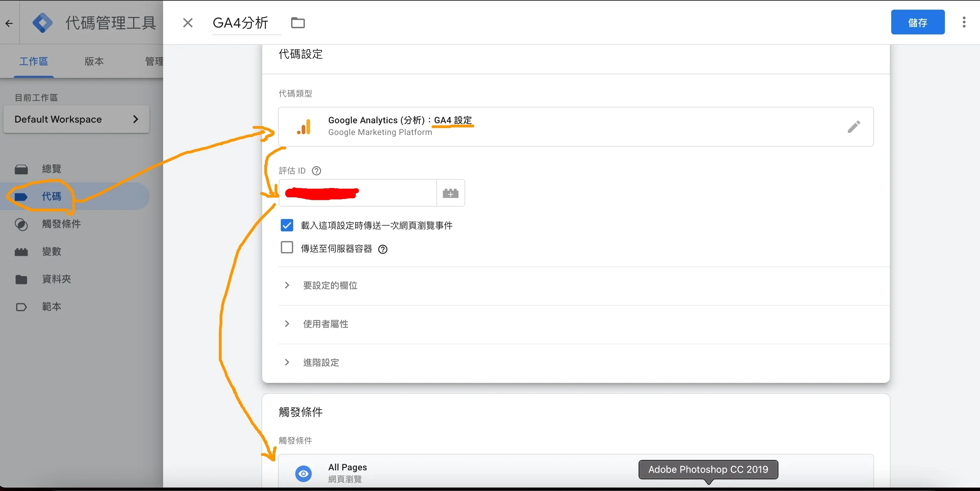Click the Google Analytics bar chart icon
The image size is (980, 491).
click(x=303, y=127)
